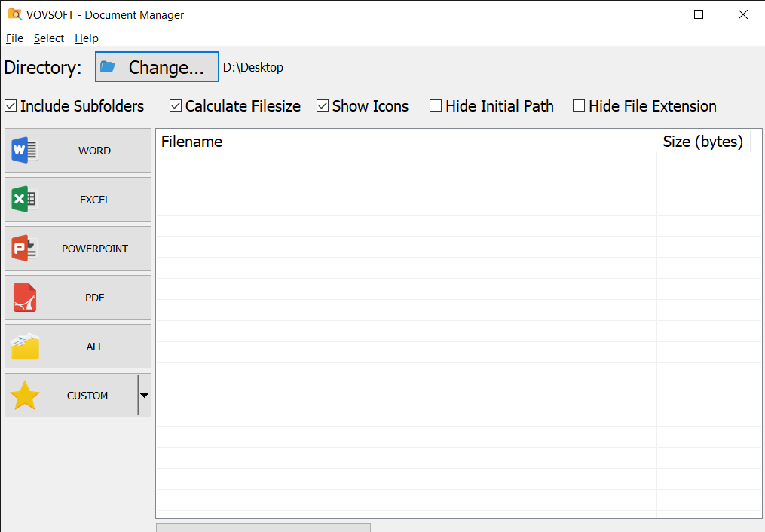Uncheck Include Subfolders checkbox
765x532 pixels.
click(11, 105)
